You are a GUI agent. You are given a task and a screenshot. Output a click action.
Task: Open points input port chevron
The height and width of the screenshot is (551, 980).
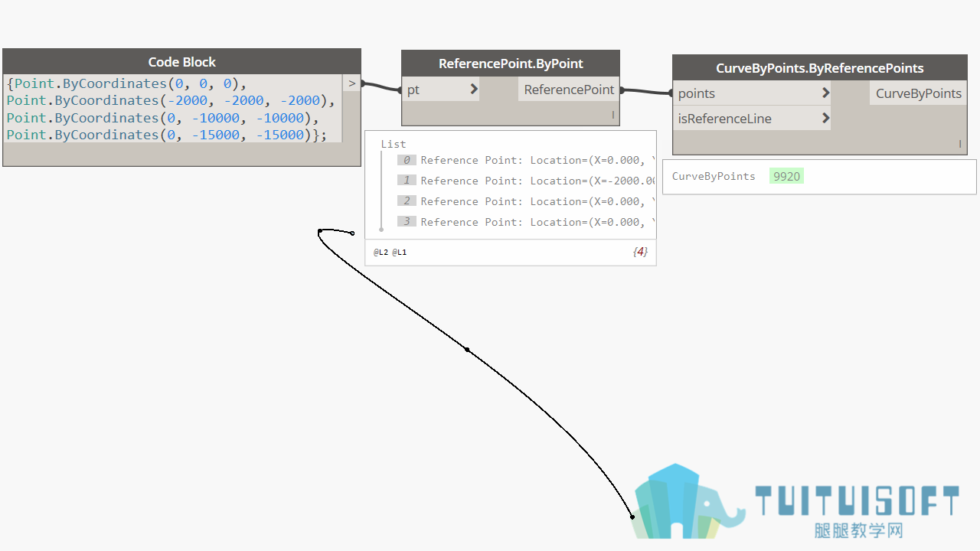pyautogui.click(x=825, y=93)
